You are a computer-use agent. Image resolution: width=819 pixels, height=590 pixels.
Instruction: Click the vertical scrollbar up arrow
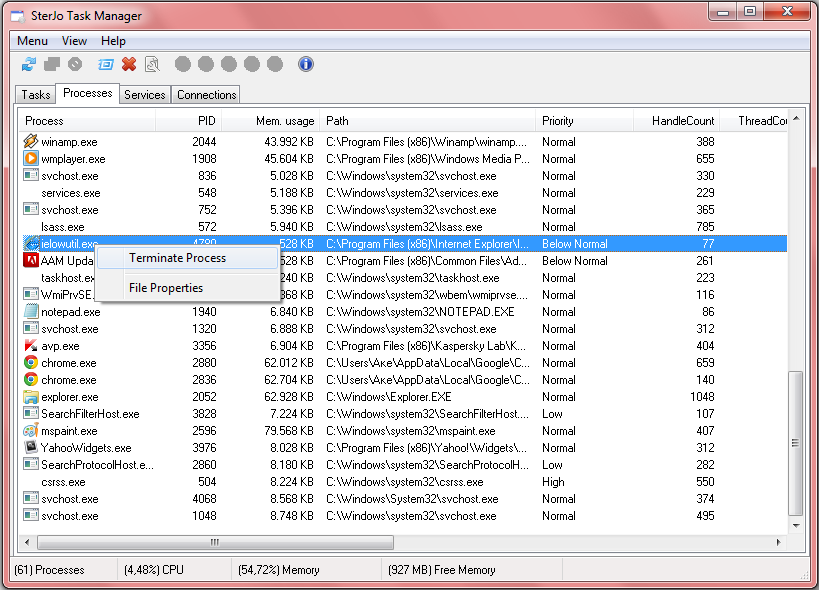tap(796, 119)
